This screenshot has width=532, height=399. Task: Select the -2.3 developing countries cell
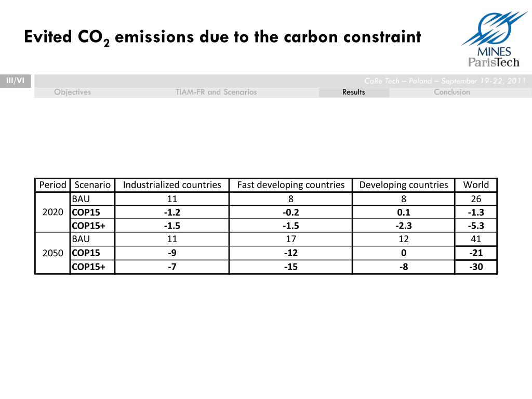pos(403,225)
